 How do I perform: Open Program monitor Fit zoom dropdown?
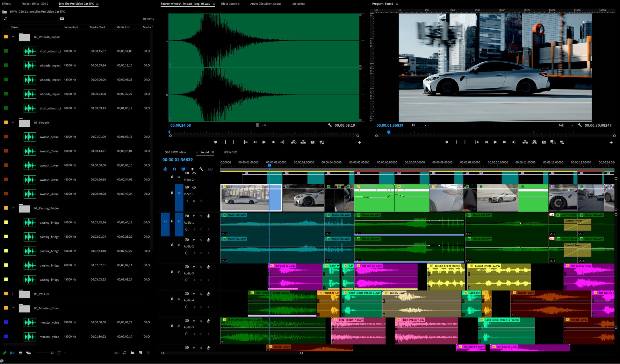click(419, 125)
